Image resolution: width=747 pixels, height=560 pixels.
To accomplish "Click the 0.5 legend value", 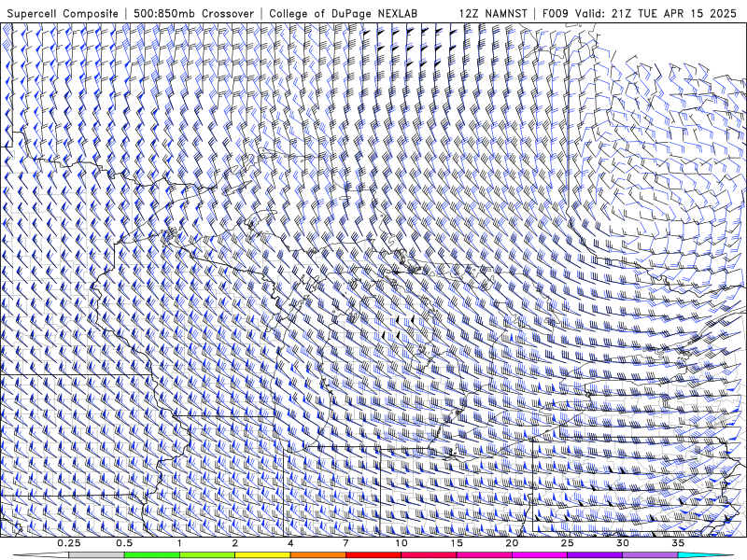I will point(124,543).
